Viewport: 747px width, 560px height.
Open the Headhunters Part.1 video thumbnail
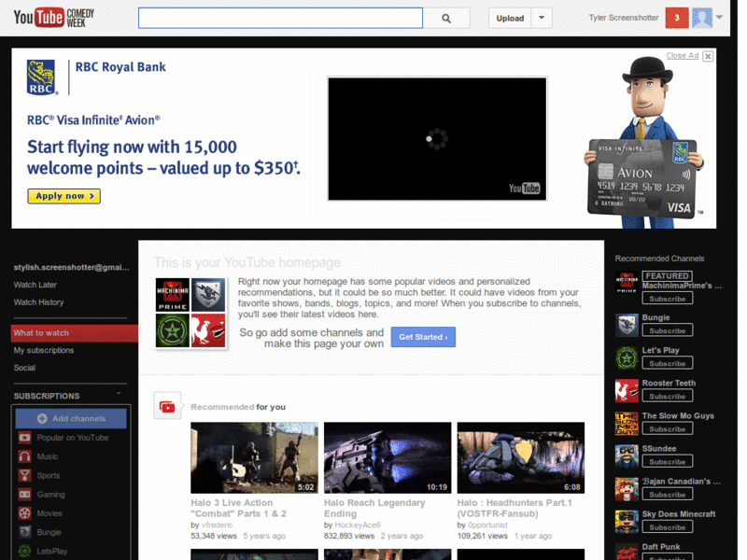pos(521,457)
